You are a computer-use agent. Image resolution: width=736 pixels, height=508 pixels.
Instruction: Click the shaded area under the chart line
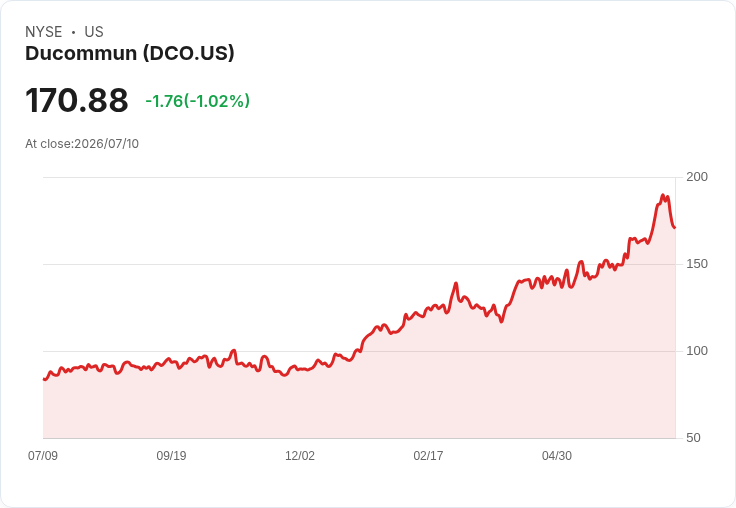tap(359, 404)
